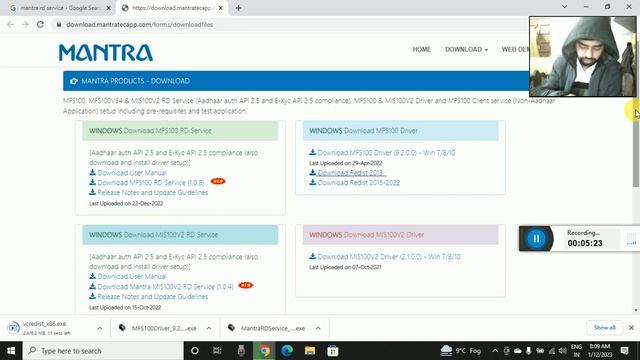The height and width of the screenshot is (360, 640).
Task: Click the recording timer 00:05:23
Action: [x=585, y=243]
